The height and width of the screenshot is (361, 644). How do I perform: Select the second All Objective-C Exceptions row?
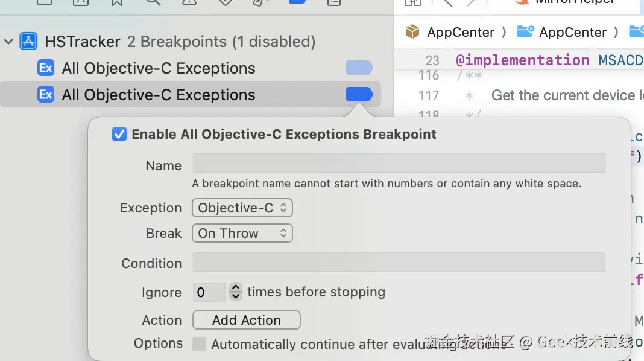click(x=191, y=95)
